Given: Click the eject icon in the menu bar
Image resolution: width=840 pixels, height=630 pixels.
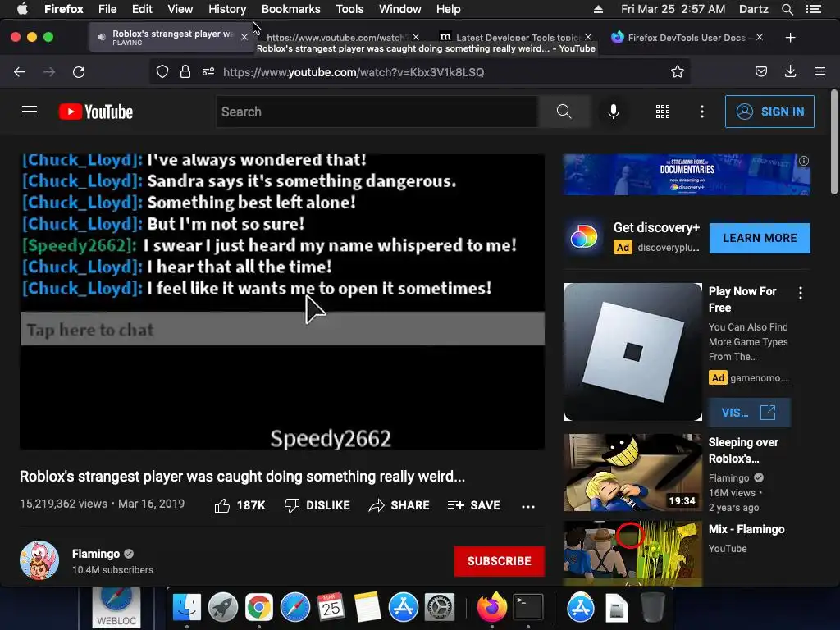Looking at the screenshot, I should pyautogui.click(x=598, y=9).
